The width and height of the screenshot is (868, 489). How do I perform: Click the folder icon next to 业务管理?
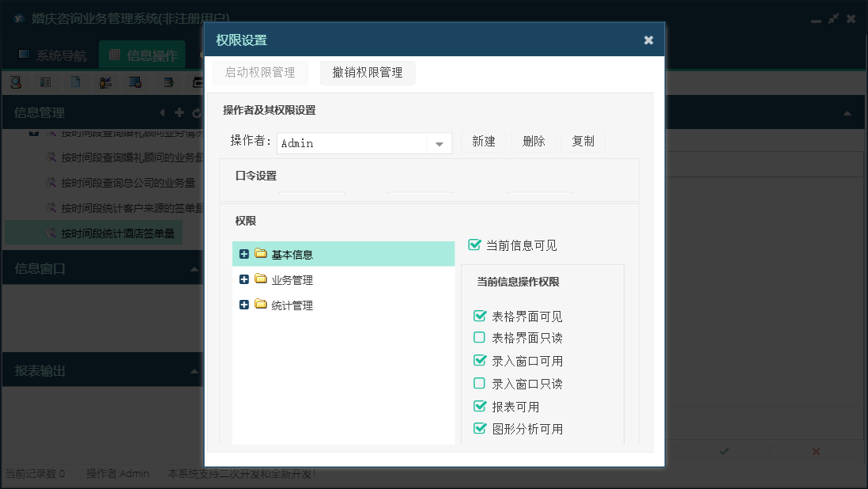pyautogui.click(x=261, y=279)
